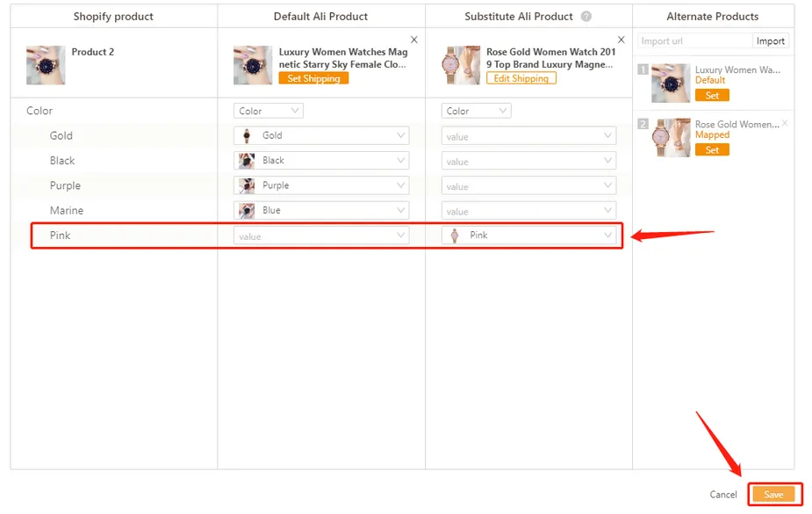Viewport: 812px width, 514px height.
Task: Open the Substitute product Color option dropdown
Action: click(x=476, y=111)
